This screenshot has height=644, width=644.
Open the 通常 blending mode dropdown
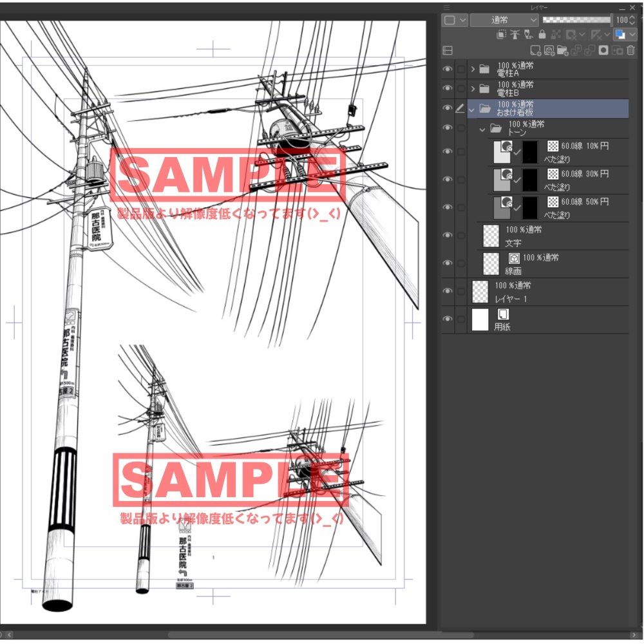pos(504,20)
